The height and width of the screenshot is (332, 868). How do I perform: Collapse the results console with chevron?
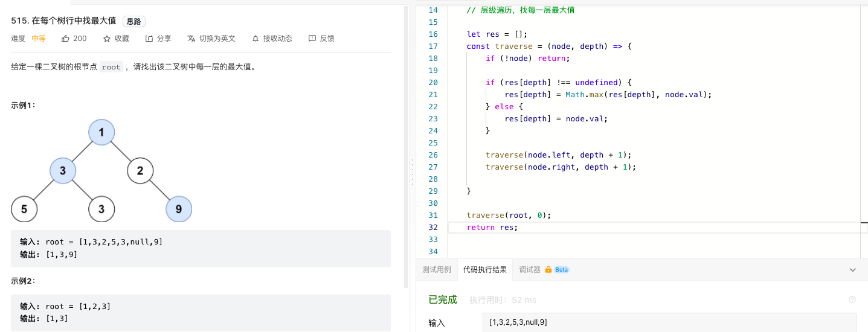click(852, 270)
